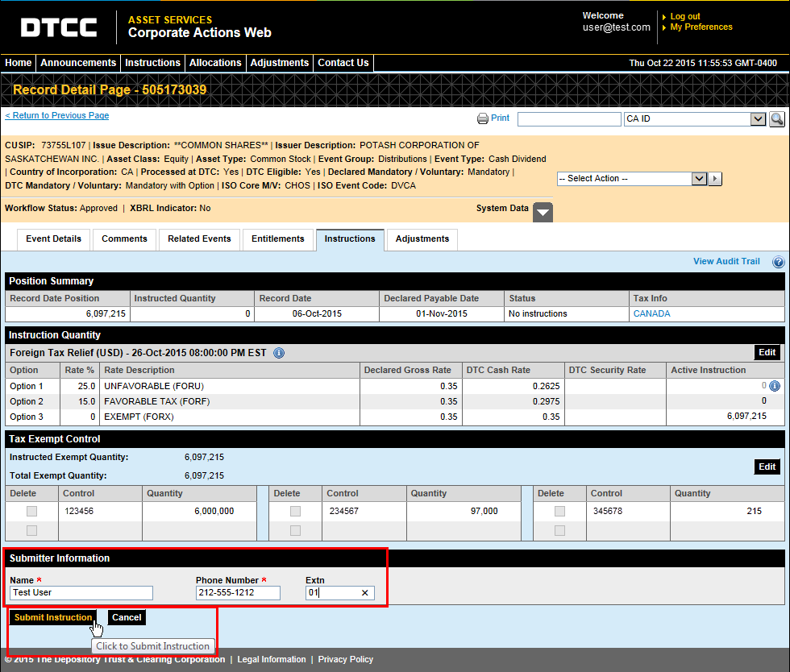Viewport: 790px width, 672px height.
Task: Check the Delete checkbox for control 345678
Action: (x=559, y=511)
